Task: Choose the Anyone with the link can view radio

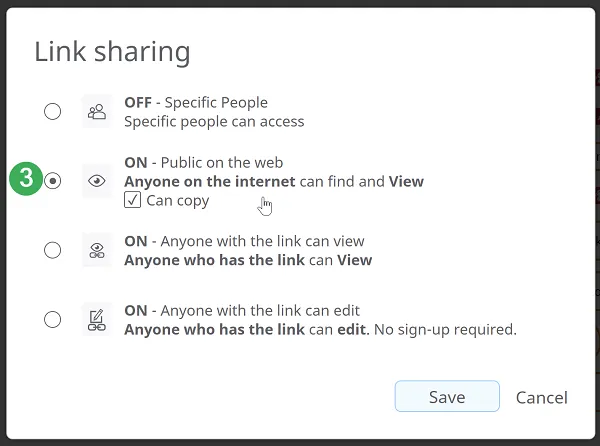Action: [x=53, y=250]
